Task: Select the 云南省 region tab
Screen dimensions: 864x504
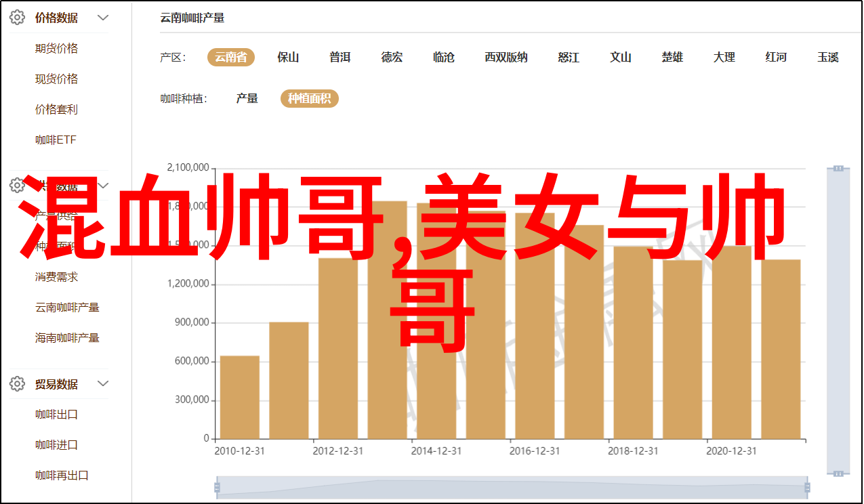Action: [231, 58]
